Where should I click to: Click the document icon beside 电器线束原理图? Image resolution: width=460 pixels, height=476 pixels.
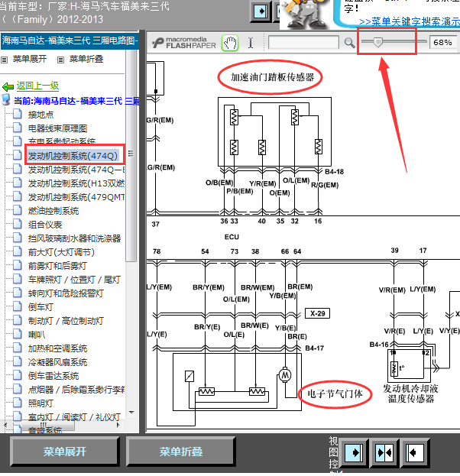click(x=18, y=128)
